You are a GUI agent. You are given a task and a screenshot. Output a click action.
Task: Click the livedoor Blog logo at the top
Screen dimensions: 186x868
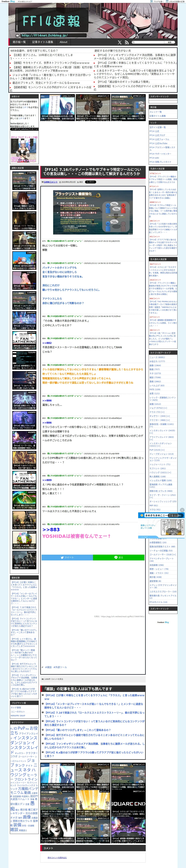tap(8, 1)
